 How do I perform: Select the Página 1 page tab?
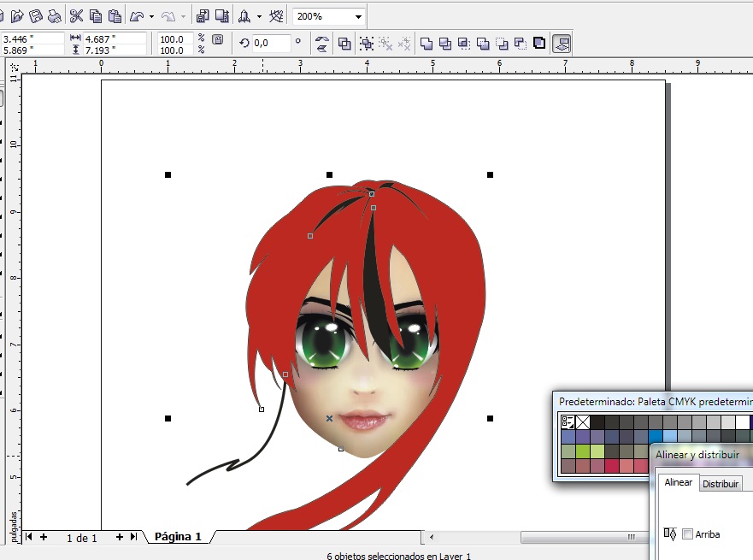click(178, 536)
